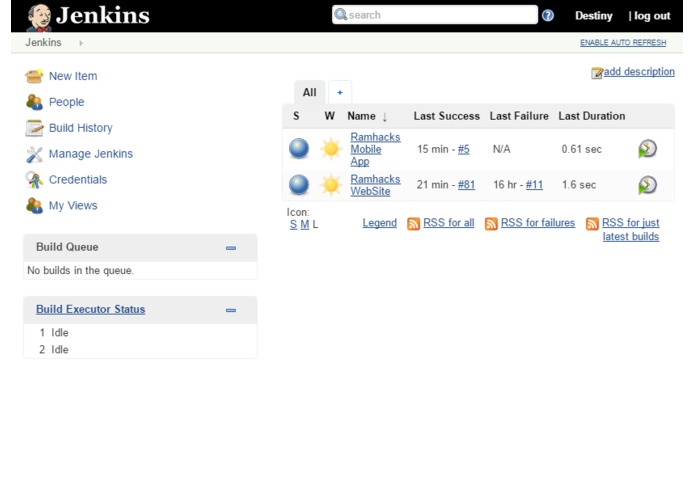Click the Jenkins butler logo icon

coord(39,18)
